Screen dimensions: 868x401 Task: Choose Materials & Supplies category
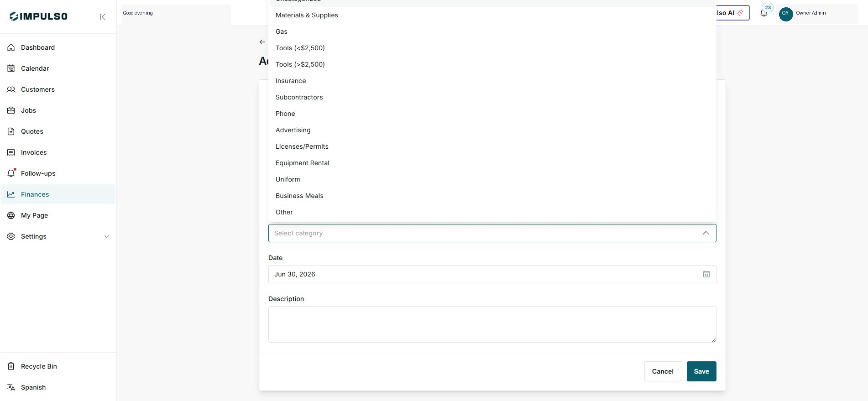(x=492, y=15)
